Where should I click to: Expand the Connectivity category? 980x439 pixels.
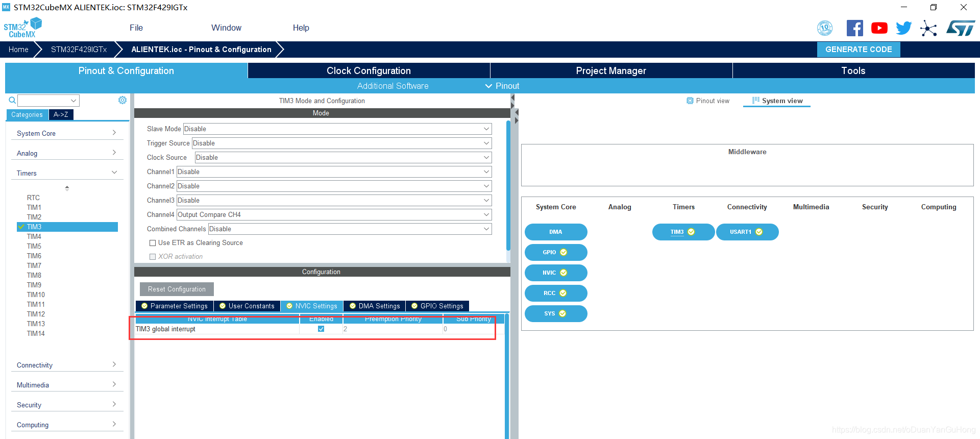[67, 365]
